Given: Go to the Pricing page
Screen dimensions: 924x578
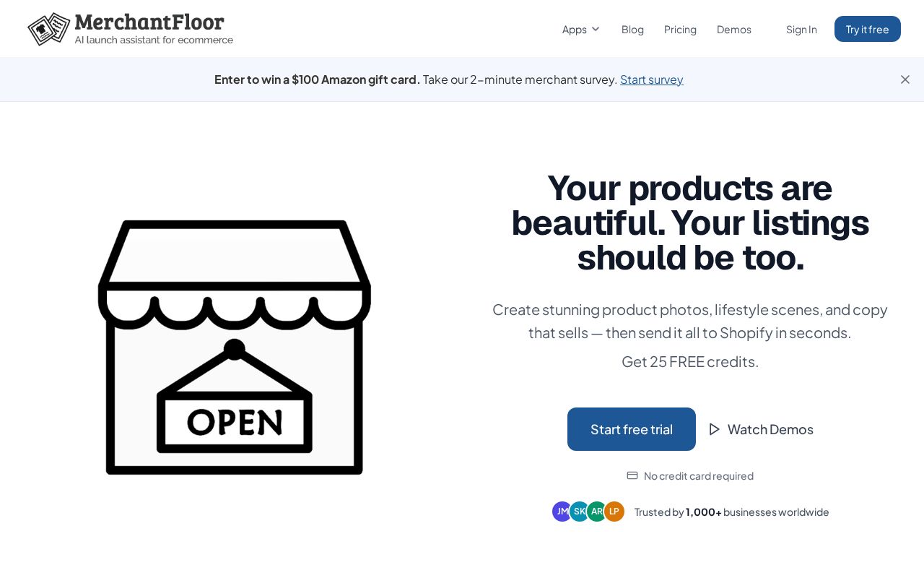Looking at the screenshot, I should tap(680, 29).
